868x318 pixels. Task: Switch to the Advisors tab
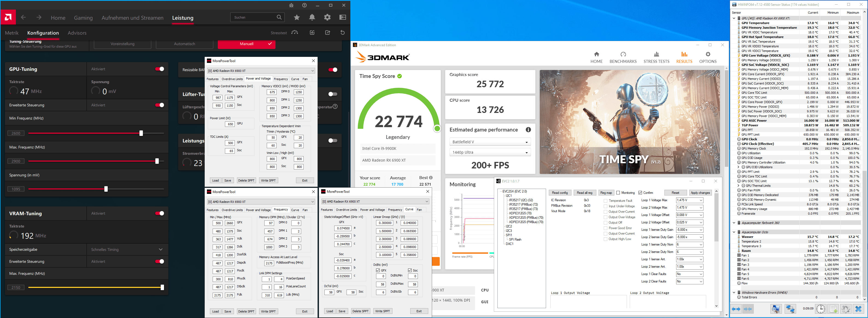[77, 33]
